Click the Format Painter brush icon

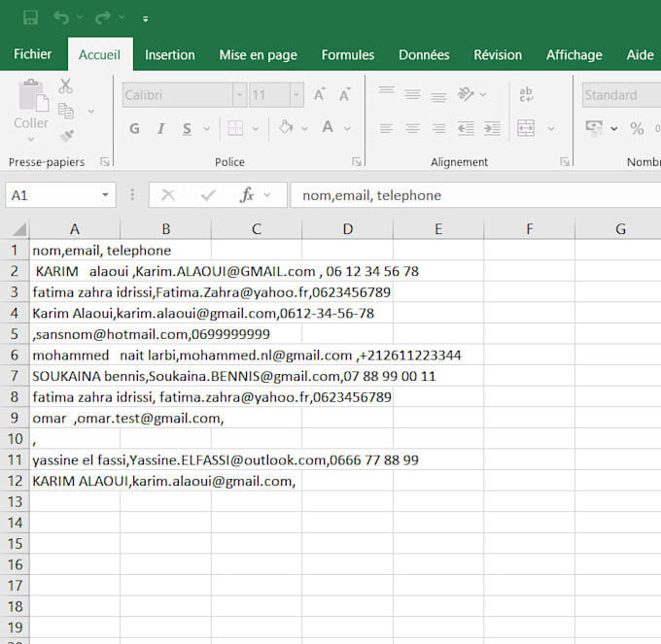coord(66,136)
